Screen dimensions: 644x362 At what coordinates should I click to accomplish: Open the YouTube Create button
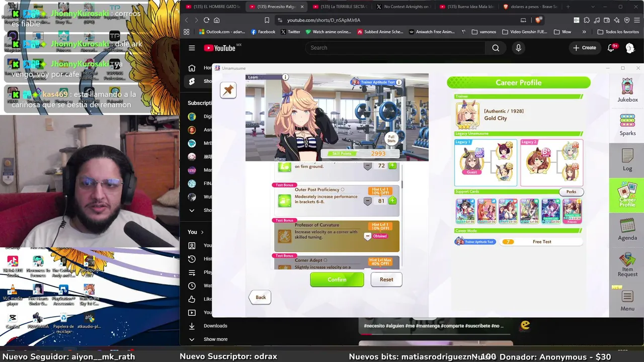click(x=585, y=48)
